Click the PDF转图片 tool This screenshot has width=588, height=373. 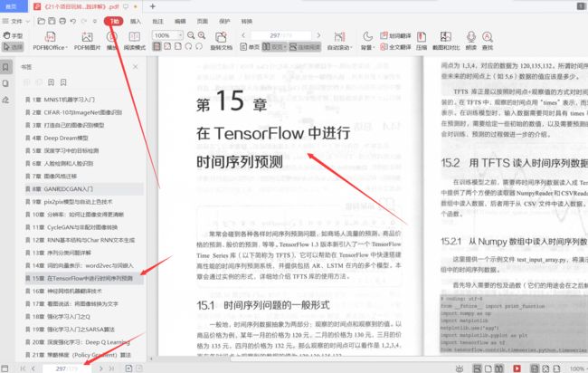coord(87,42)
